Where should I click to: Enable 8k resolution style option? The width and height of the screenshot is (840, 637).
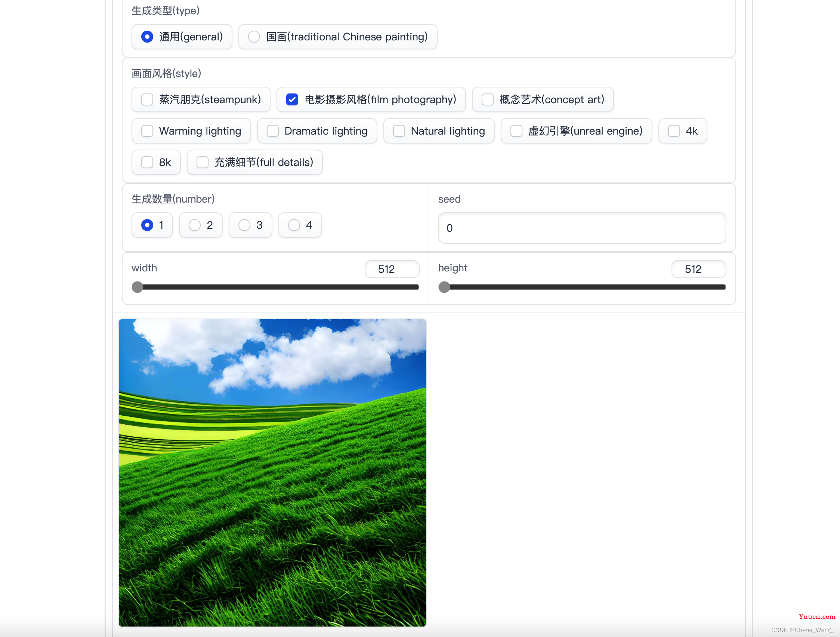pos(146,162)
